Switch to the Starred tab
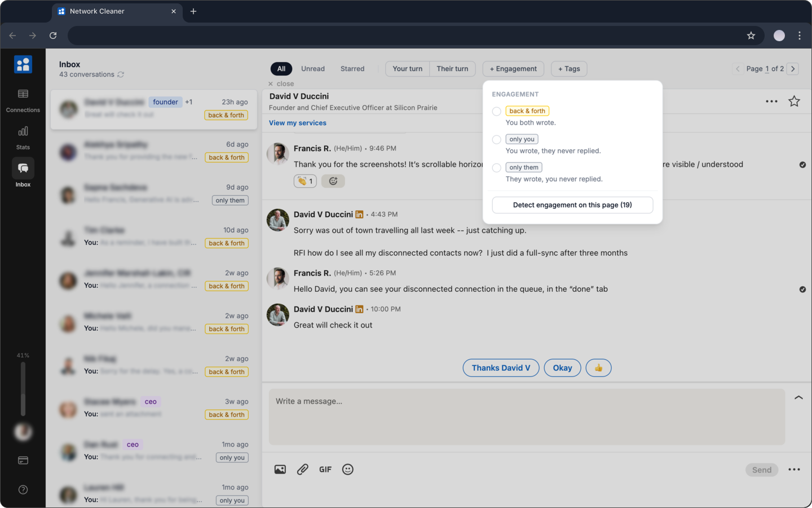 (352, 69)
